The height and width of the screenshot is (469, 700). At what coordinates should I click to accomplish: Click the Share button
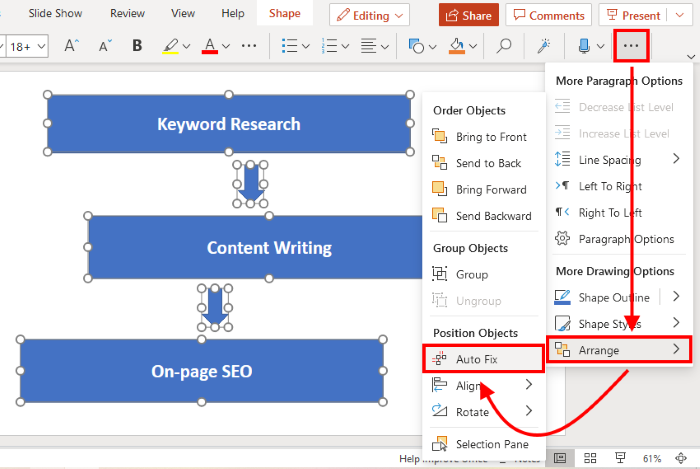[469, 16]
